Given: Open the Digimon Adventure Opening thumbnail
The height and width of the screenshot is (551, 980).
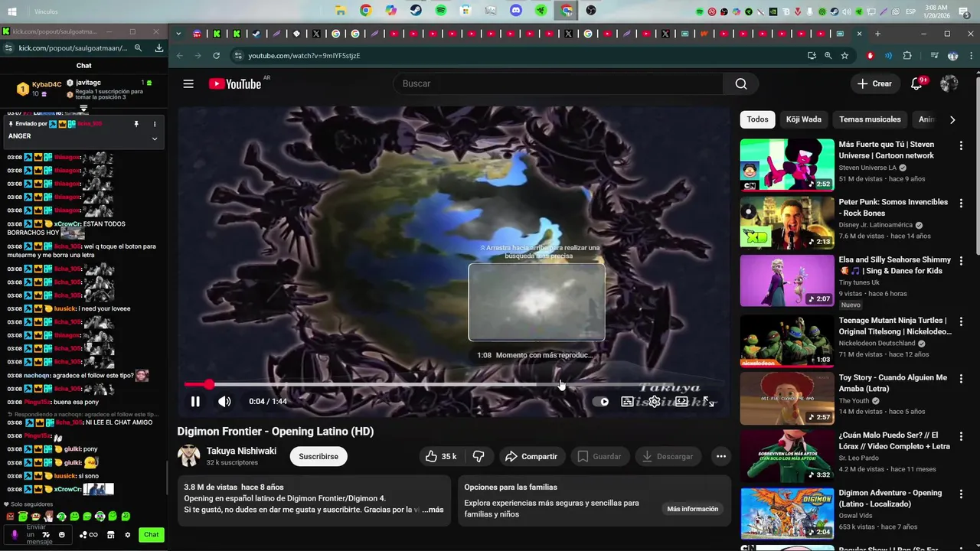Looking at the screenshot, I should pyautogui.click(x=787, y=514).
